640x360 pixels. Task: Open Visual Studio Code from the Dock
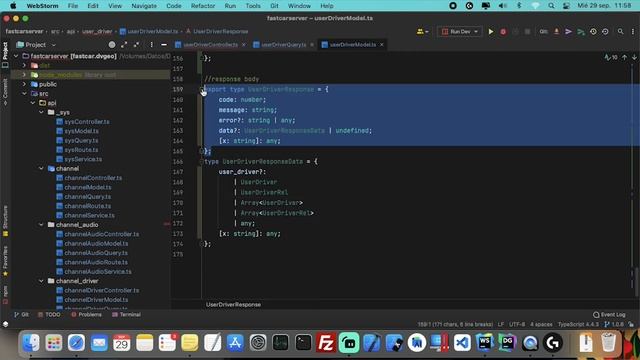coord(462,342)
